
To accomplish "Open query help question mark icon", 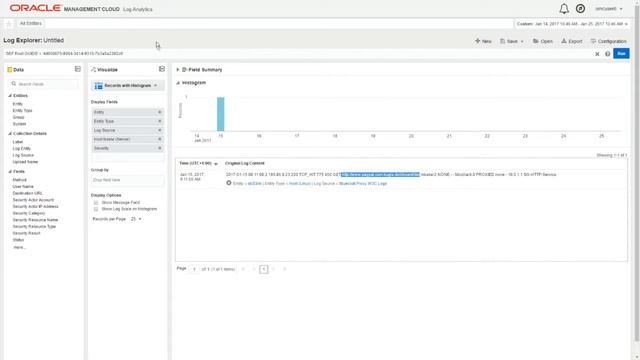I will [x=607, y=54].
